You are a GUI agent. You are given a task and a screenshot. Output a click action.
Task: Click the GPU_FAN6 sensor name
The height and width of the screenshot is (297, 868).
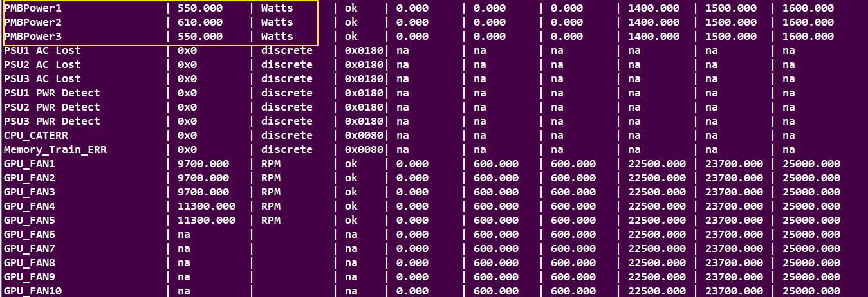[x=30, y=235]
